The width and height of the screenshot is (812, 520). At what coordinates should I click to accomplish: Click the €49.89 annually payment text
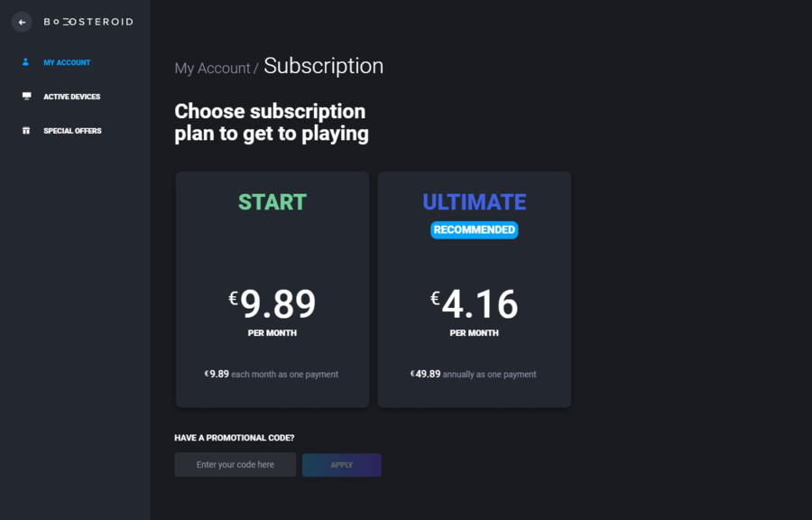click(x=475, y=374)
